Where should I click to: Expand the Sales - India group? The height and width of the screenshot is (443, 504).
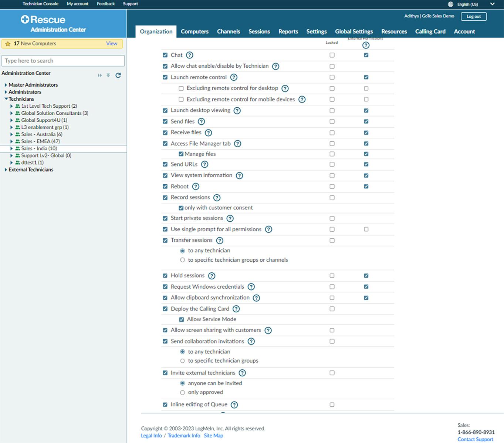(11, 148)
